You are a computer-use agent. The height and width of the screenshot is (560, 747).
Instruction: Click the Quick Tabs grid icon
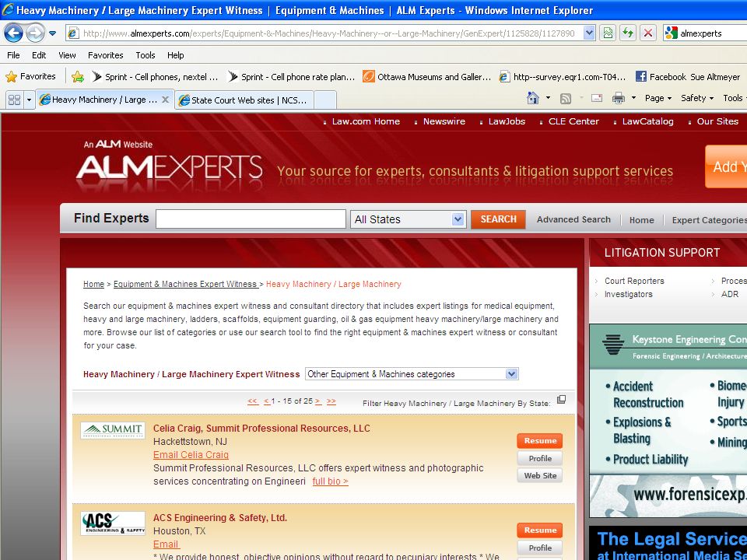[14, 100]
